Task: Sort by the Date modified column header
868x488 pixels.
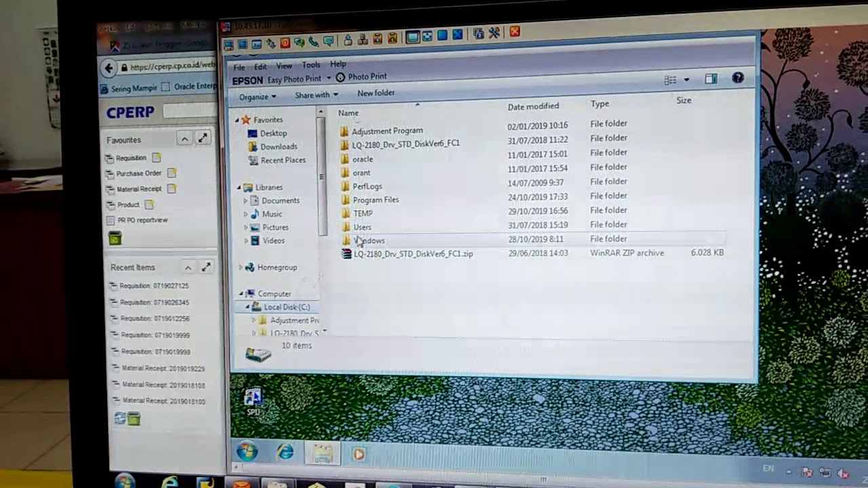Action: [x=533, y=106]
